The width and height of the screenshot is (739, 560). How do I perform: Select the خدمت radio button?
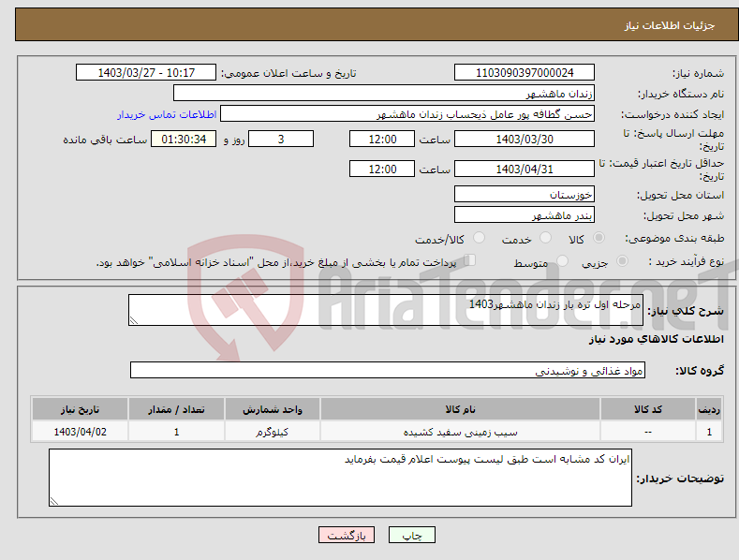click(x=545, y=238)
